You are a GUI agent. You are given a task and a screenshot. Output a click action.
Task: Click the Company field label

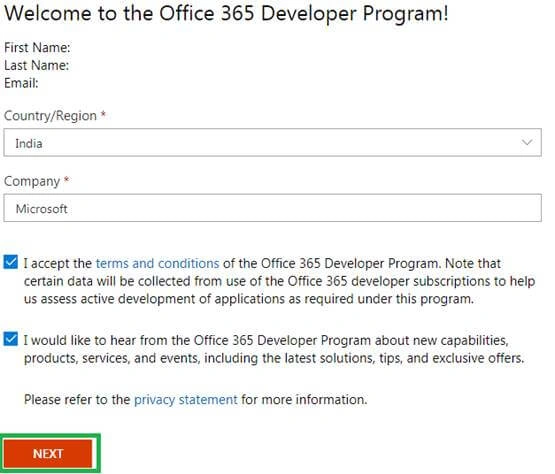pos(32,182)
